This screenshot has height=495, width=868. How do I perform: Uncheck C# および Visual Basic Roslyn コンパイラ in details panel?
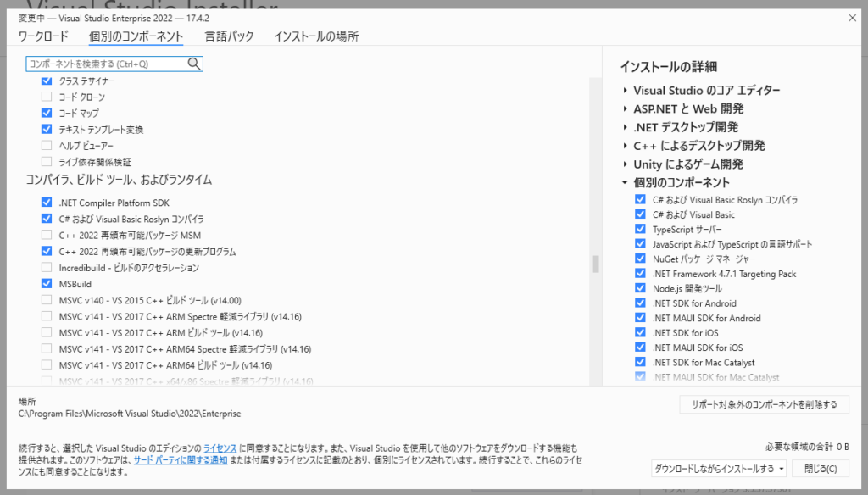641,200
